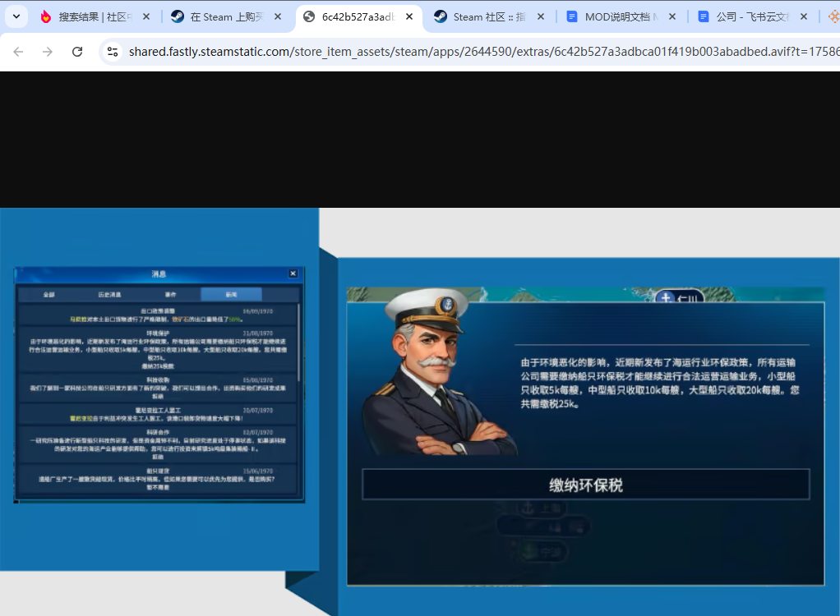
Task: View site information icon in address bar
Action: click(113, 52)
